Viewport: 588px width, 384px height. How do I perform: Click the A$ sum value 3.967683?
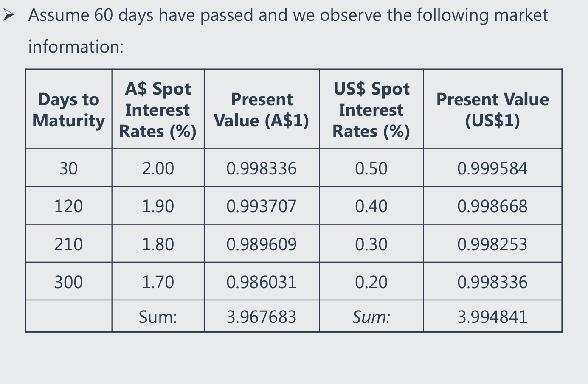[x=262, y=317]
